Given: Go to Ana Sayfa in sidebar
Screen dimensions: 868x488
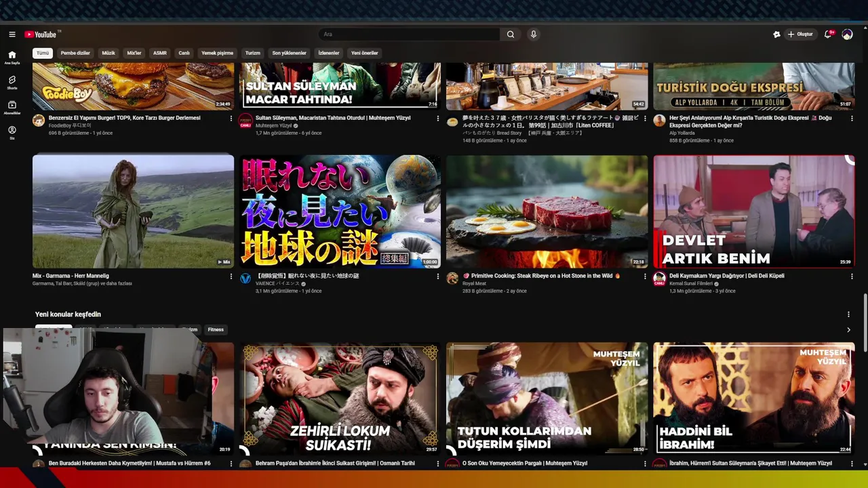Looking at the screenshot, I should point(12,58).
